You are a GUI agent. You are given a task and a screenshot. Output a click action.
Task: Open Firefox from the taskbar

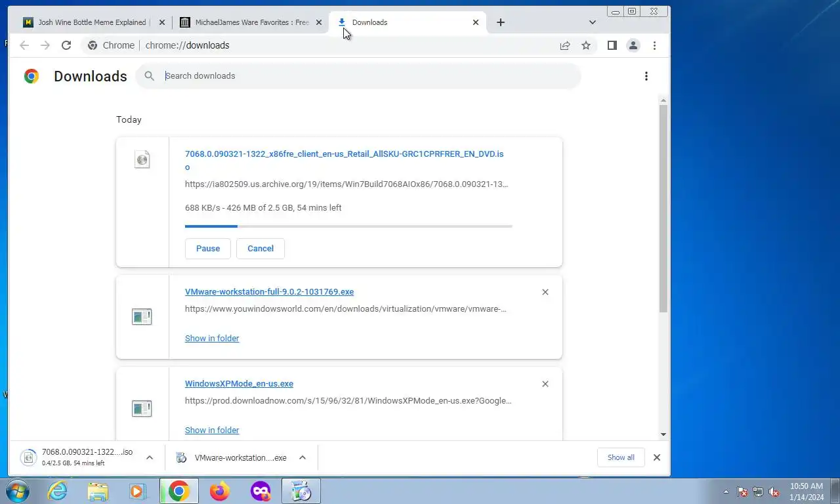coord(220,491)
